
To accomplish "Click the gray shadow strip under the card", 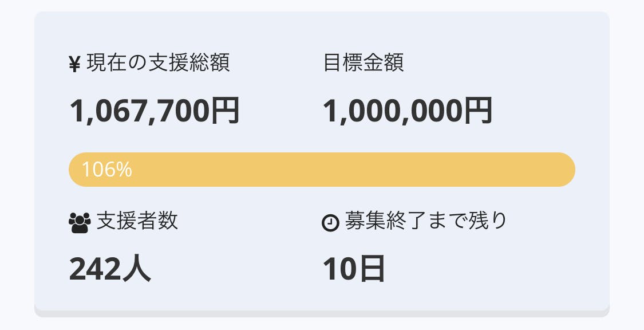I will click(322, 313).
